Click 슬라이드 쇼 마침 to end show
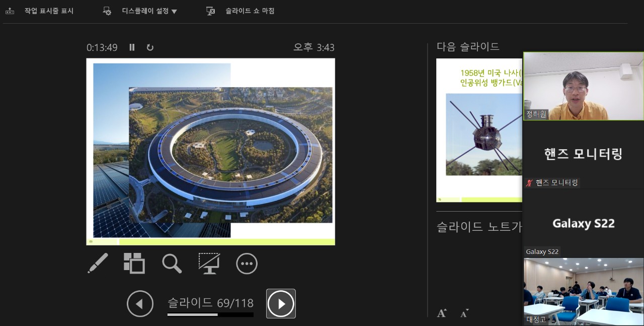Screen dimensions: 644x326 [240, 11]
